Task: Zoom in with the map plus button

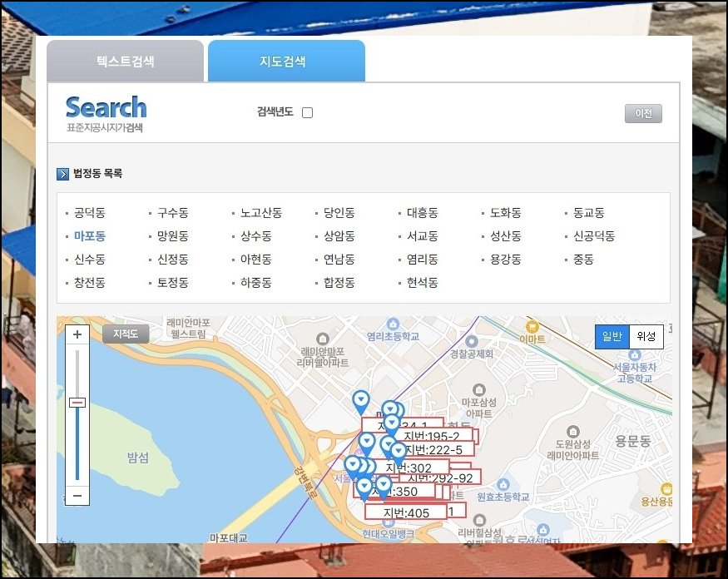Action: [77, 334]
